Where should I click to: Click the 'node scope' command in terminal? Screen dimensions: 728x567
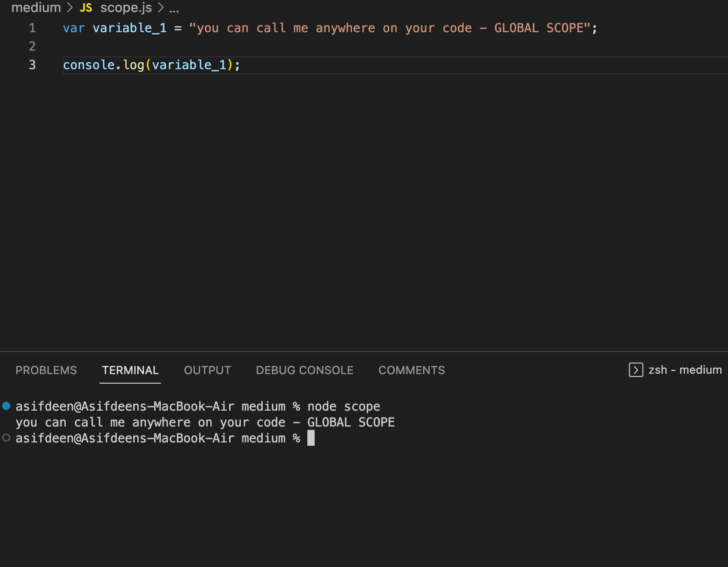coord(344,406)
